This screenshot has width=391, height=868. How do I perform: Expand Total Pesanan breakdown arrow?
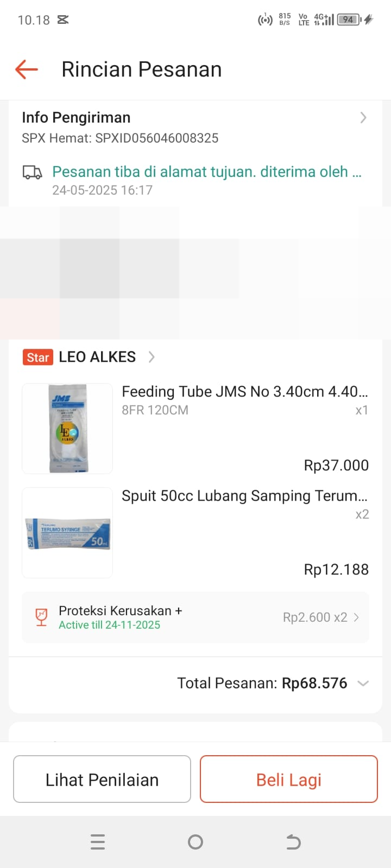(x=363, y=684)
